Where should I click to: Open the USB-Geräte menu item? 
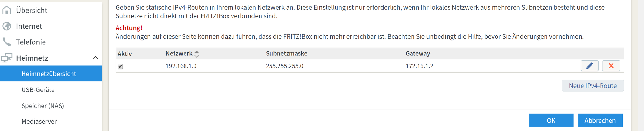(38, 90)
